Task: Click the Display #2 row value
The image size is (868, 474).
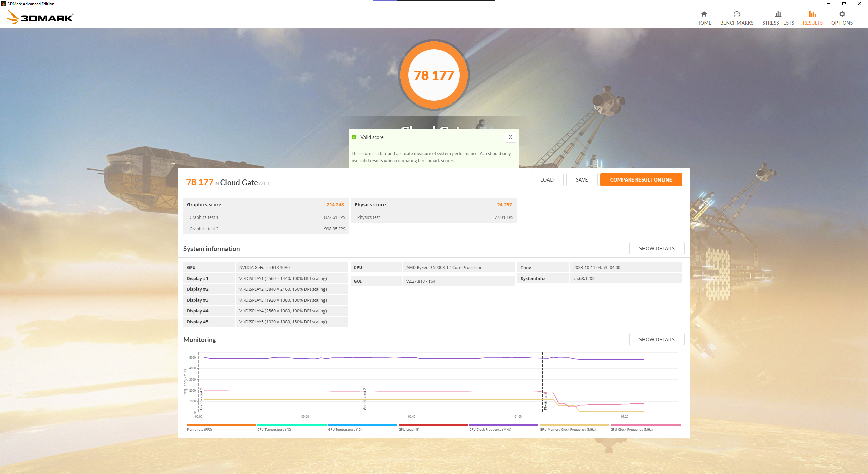Action: click(283, 289)
